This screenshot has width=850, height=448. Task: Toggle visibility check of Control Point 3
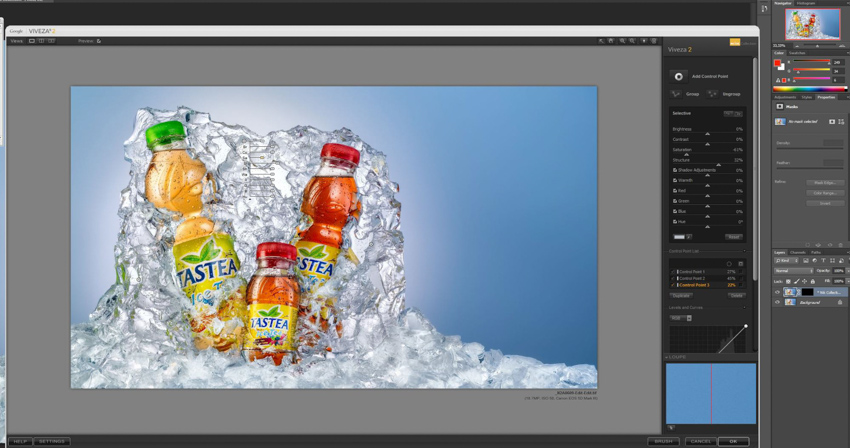[673, 285]
